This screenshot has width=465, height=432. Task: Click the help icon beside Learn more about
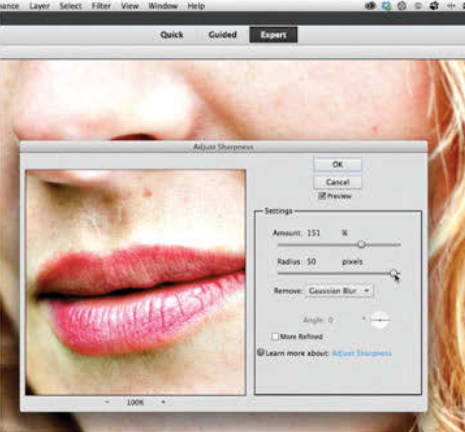coord(261,352)
